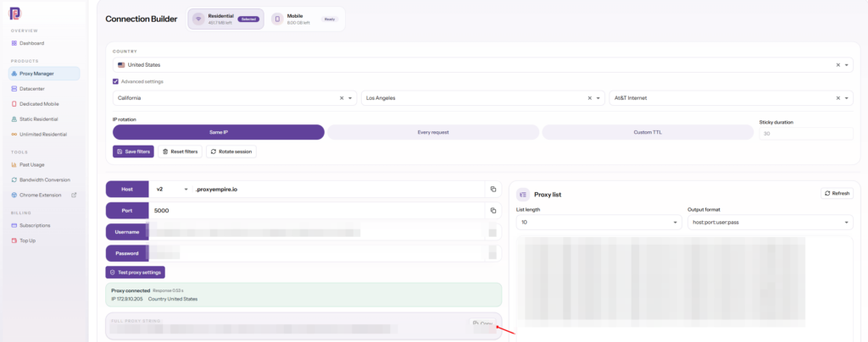Viewport: 868px width, 342px height.
Task: Select the Residential proxy plan tab
Action: click(225, 19)
